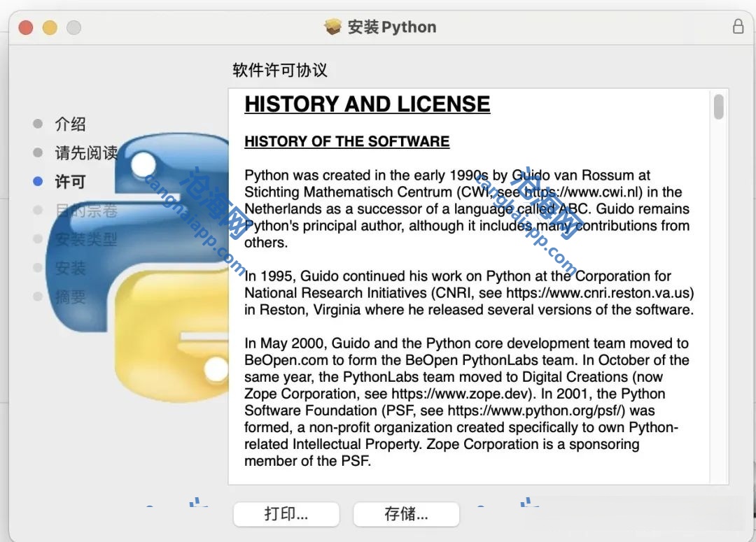
Task: Click the 摘要 step at the sidebar bottom
Action: click(70, 297)
